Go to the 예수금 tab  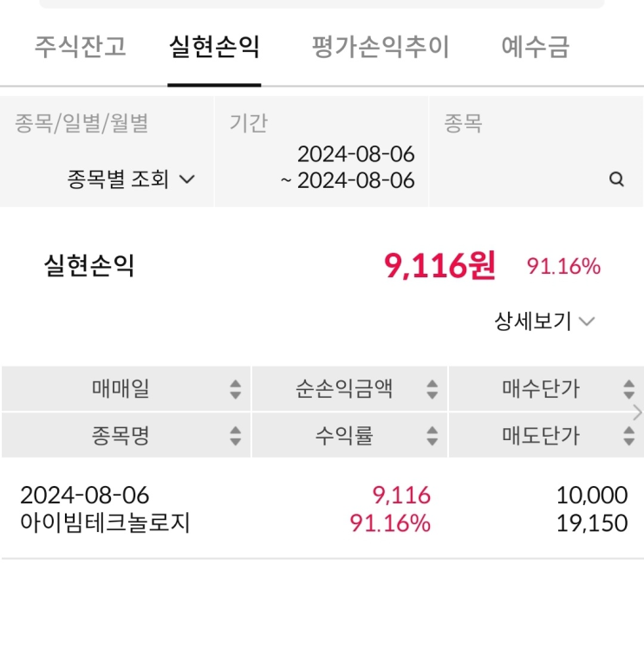[x=535, y=47]
